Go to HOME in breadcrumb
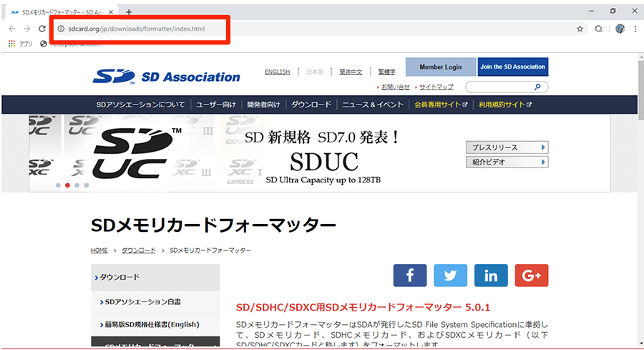644x350 pixels. tap(99, 251)
